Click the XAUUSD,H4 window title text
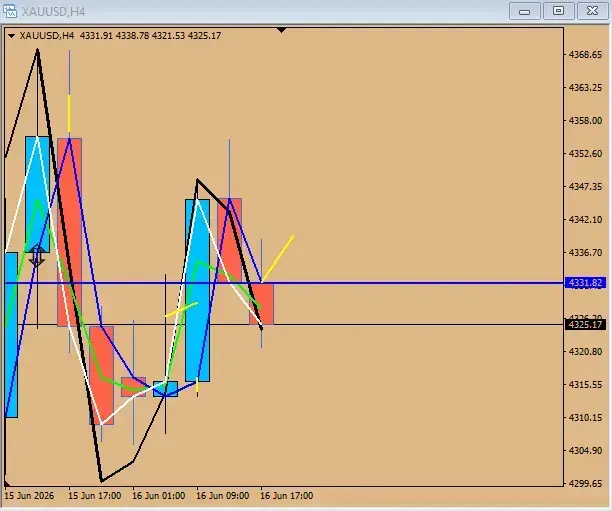 click(53, 11)
